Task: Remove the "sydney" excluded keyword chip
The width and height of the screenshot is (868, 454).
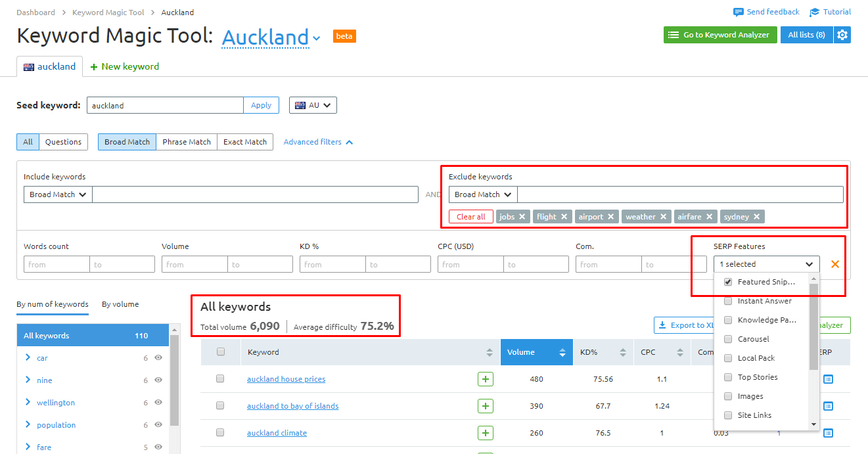Action: [758, 216]
